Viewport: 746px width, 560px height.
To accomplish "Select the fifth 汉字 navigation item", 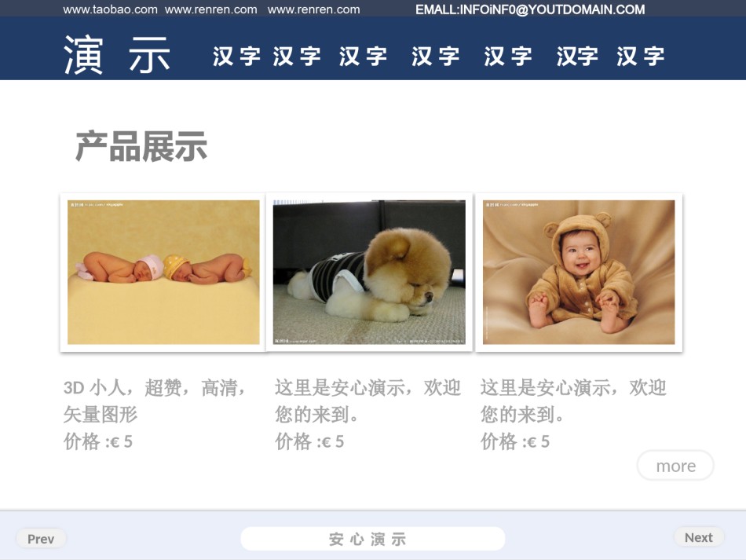I will (x=507, y=56).
